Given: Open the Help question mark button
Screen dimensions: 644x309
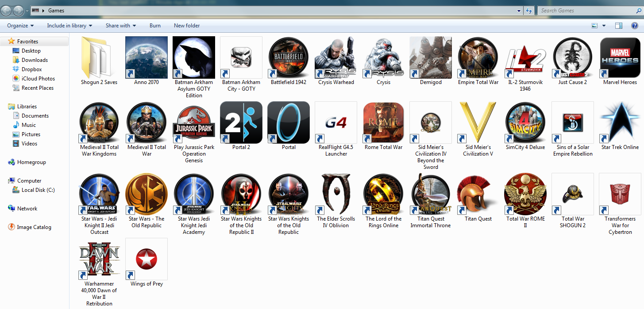Looking at the screenshot, I should pyautogui.click(x=634, y=26).
